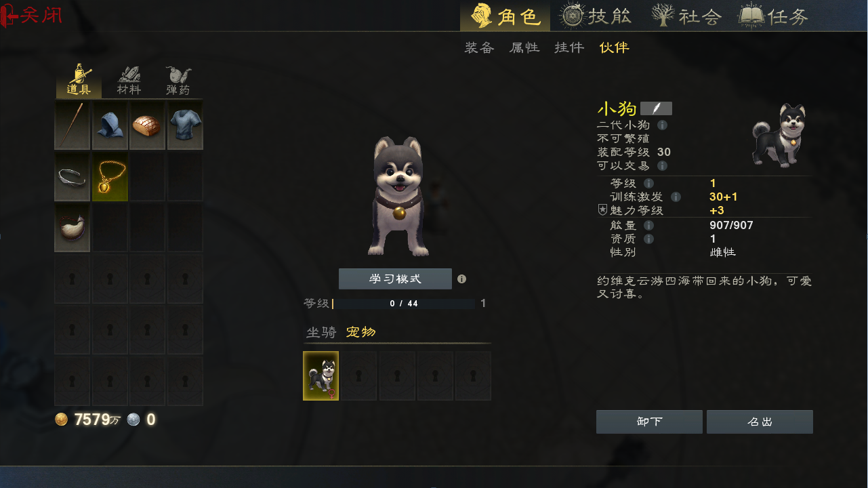Select the wooden staff item in inventory

coord(72,125)
